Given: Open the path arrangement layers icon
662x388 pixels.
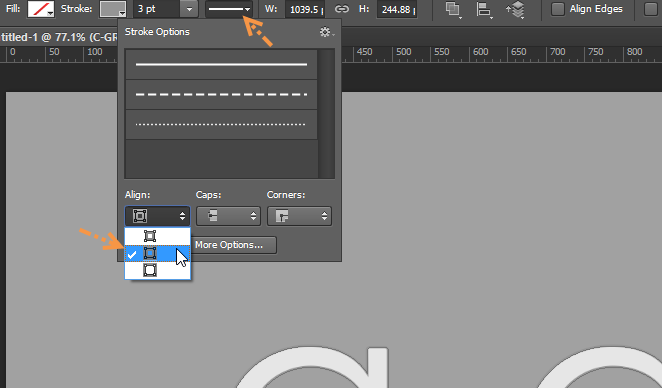Looking at the screenshot, I should click(515, 9).
